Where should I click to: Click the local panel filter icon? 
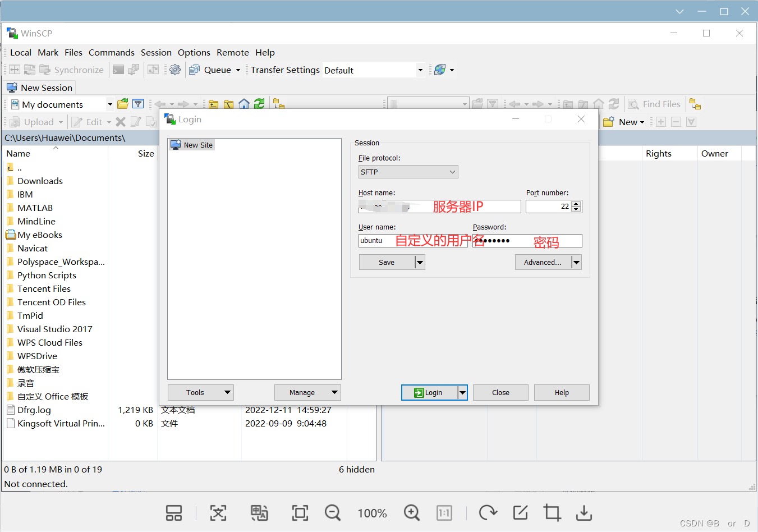[x=138, y=104]
